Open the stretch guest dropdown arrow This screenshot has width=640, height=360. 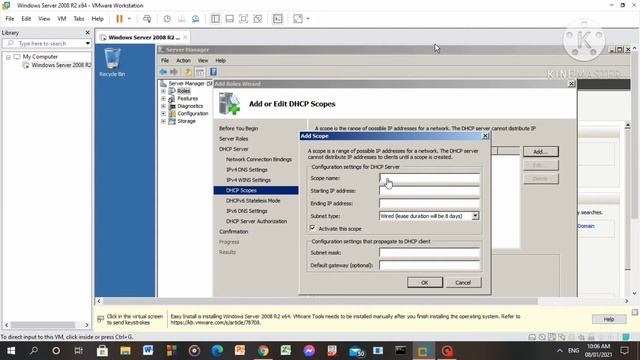(308, 19)
